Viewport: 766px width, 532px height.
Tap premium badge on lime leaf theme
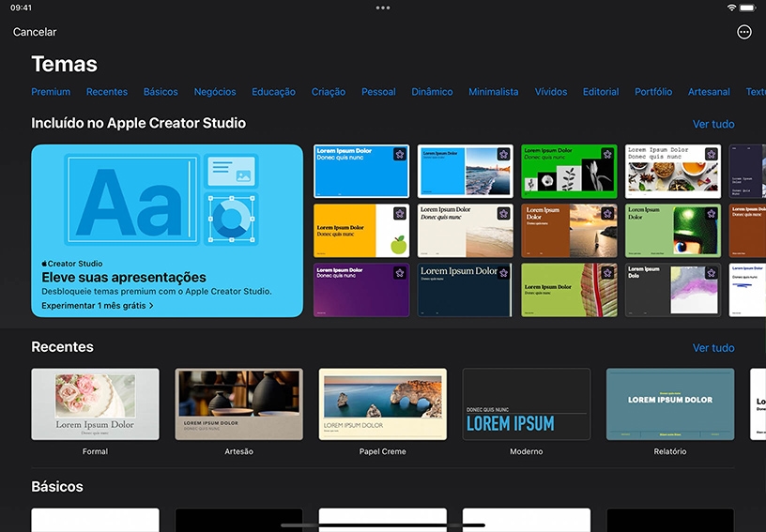tap(607, 273)
